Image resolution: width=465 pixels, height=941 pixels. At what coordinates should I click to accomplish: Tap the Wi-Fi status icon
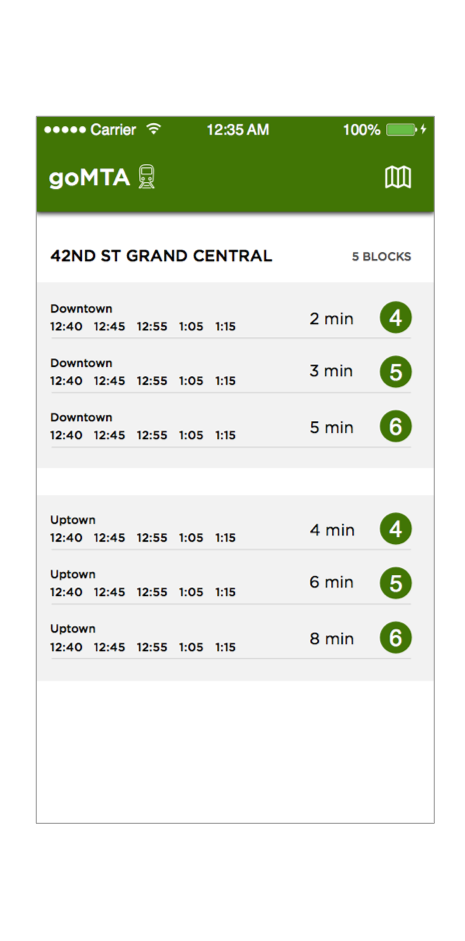154,129
